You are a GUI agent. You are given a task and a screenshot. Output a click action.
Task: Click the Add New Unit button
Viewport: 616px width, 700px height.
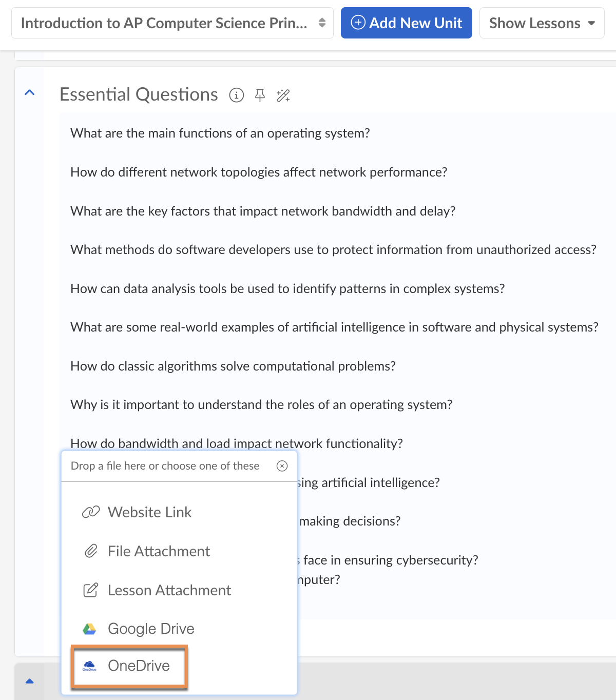(406, 23)
